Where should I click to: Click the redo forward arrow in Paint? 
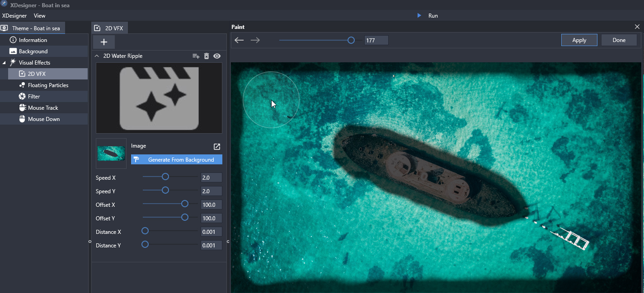tap(255, 40)
